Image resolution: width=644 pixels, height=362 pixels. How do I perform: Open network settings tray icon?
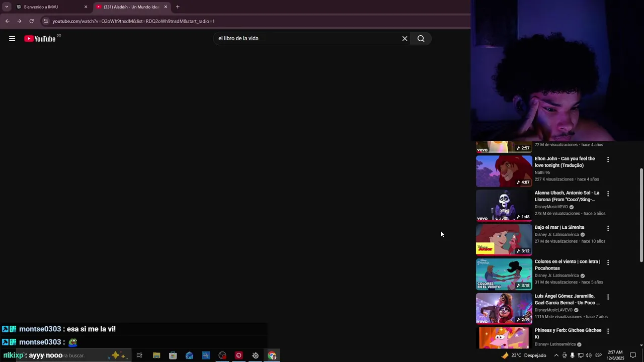pos(580,355)
